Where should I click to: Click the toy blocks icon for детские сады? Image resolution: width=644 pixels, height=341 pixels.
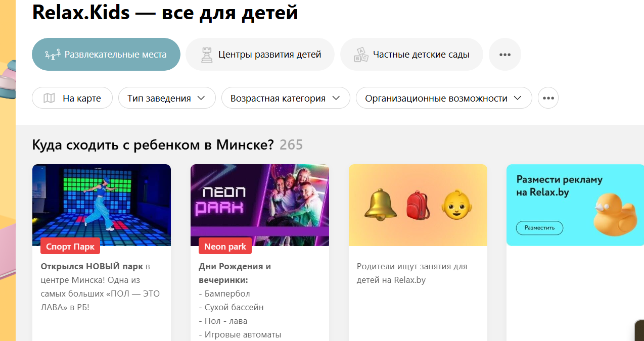tap(361, 55)
